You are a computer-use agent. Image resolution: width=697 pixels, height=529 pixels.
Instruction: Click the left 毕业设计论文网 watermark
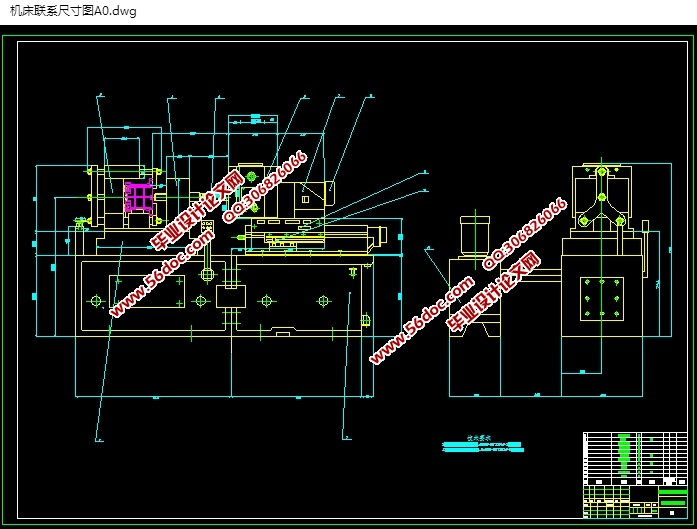pos(197,211)
